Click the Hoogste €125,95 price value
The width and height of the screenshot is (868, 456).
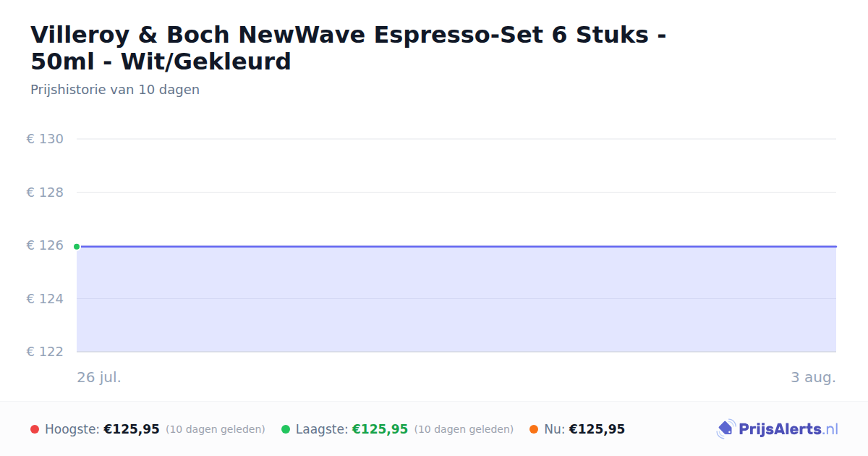(132, 429)
